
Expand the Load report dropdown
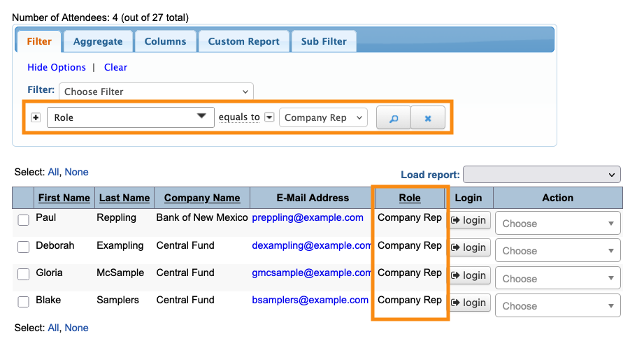541,175
